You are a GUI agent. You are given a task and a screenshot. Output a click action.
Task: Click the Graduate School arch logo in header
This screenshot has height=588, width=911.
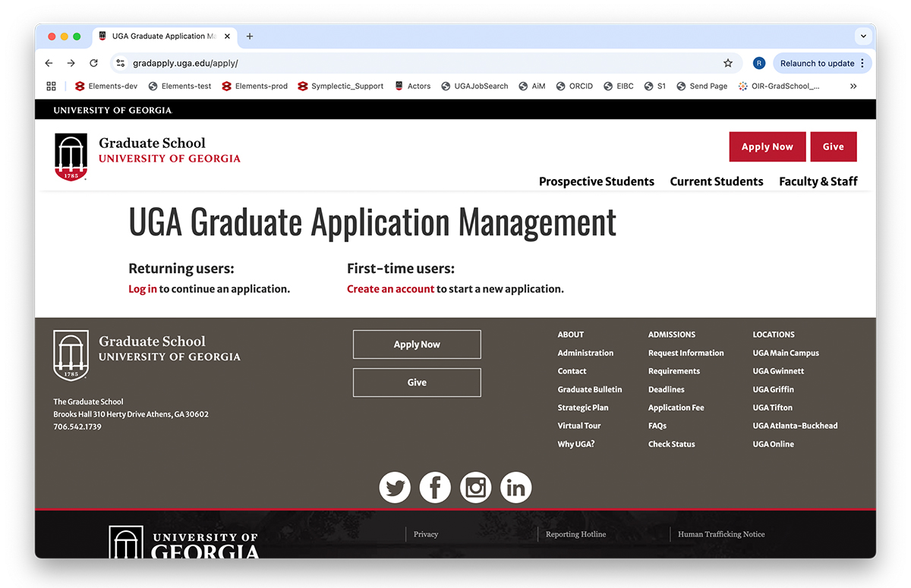coord(71,157)
